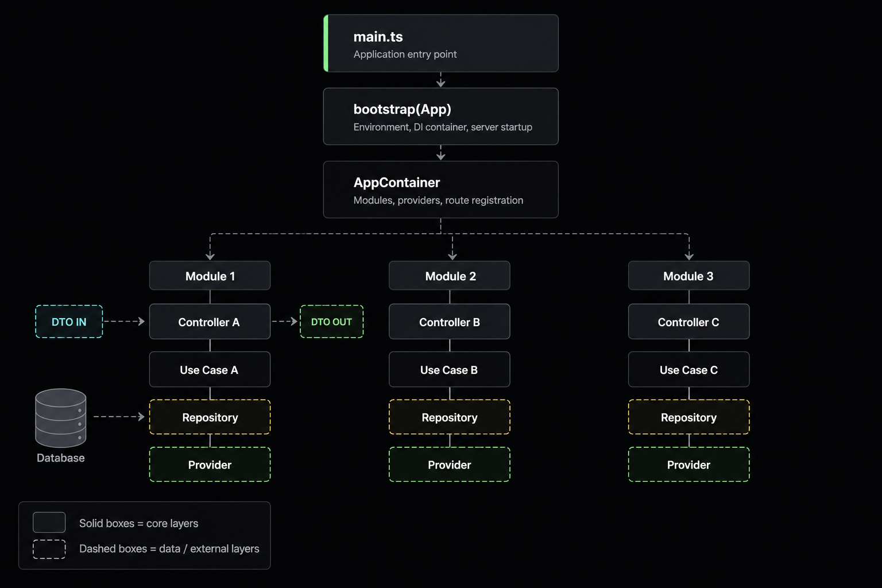
Task: Click the Module 3 box
Action: (688, 276)
